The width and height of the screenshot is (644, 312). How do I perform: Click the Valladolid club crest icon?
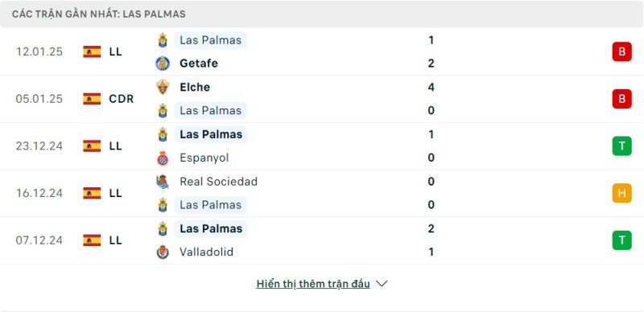163,252
